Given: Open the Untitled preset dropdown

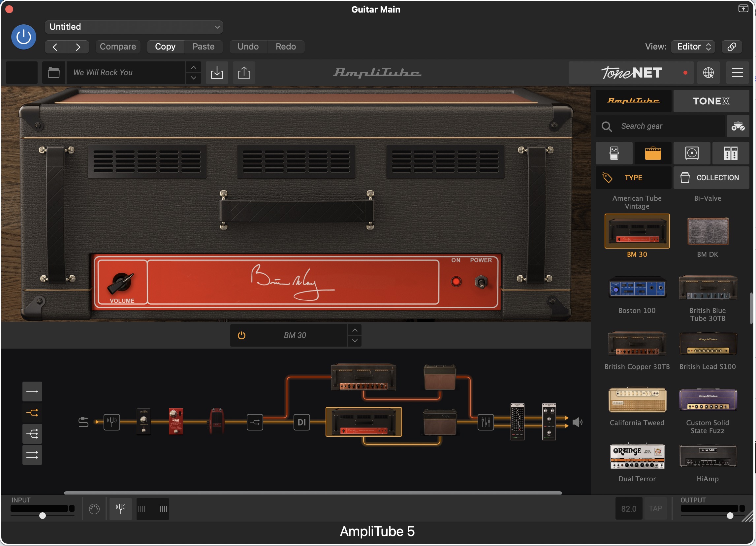Looking at the screenshot, I should click(134, 27).
